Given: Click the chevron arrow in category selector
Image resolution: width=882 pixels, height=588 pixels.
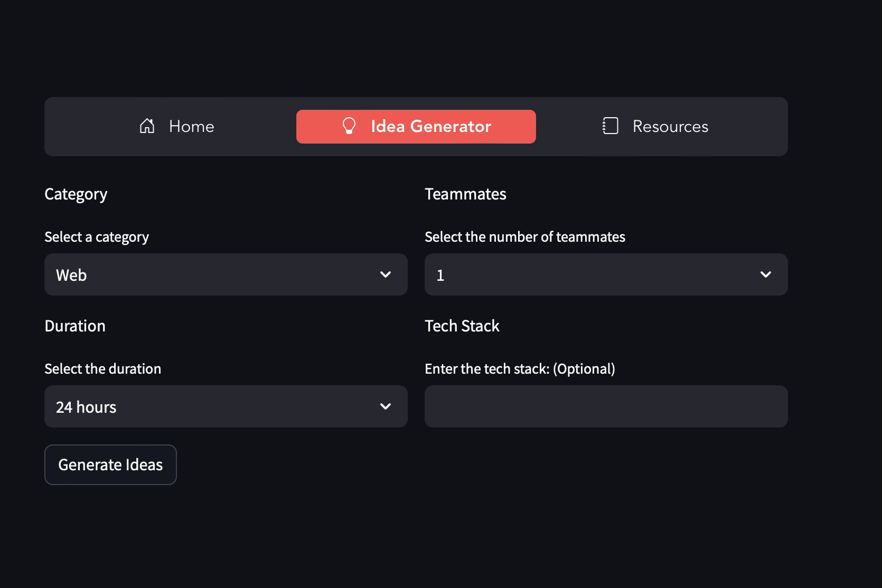Looking at the screenshot, I should [386, 274].
